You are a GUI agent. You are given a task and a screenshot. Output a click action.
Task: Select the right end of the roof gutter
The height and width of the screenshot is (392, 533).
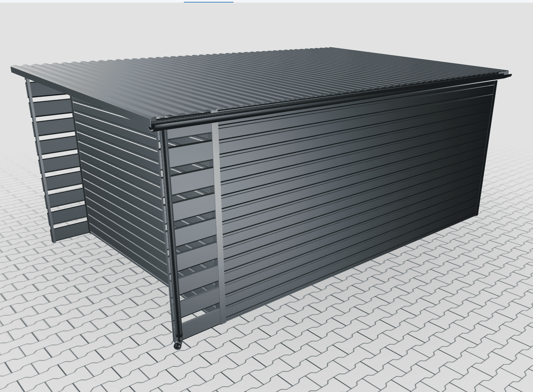click(x=508, y=76)
